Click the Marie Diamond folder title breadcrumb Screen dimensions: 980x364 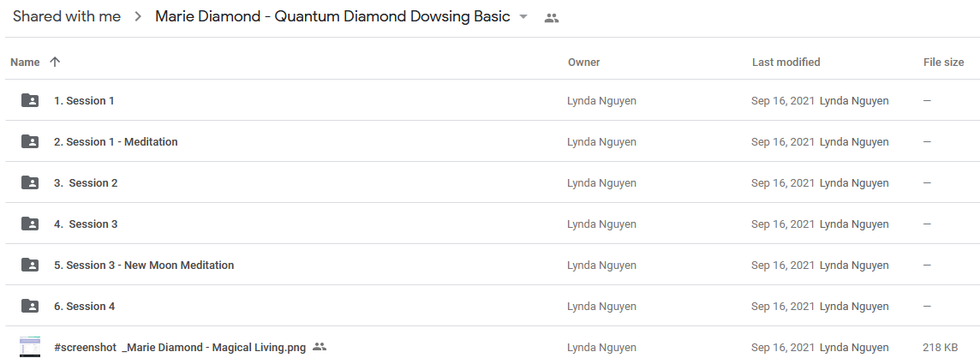pos(332,17)
